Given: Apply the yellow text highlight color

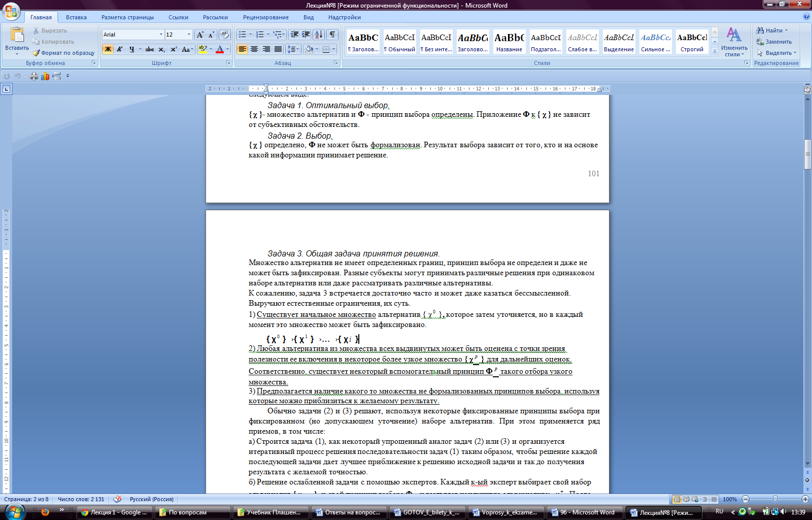Looking at the screenshot, I should (x=202, y=49).
